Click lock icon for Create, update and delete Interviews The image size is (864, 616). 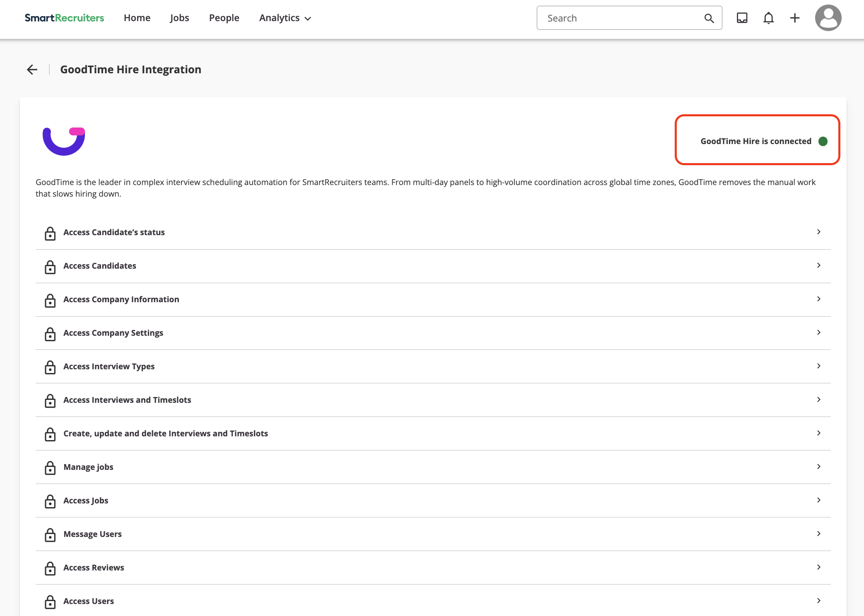point(50,434)
